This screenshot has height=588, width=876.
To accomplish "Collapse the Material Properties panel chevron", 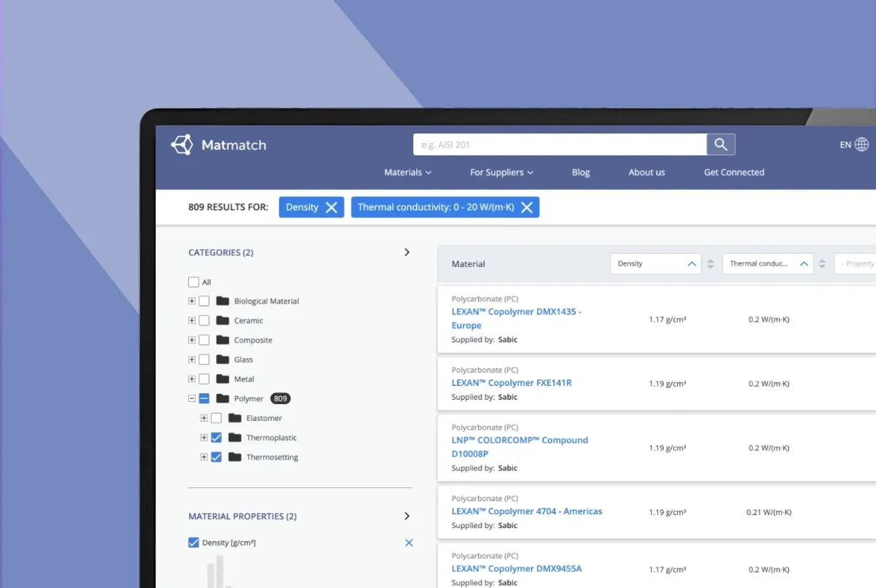I will tap(407, 516).
